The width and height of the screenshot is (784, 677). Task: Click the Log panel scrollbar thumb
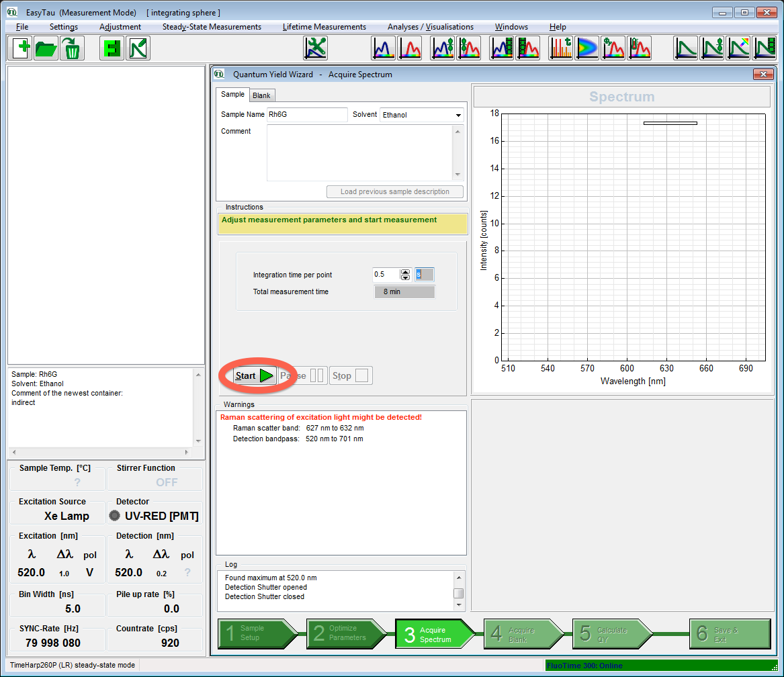tap(458, 593)
